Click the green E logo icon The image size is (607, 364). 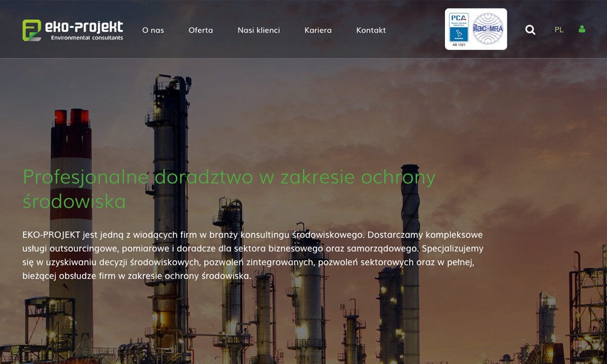[x=32, y=30]
